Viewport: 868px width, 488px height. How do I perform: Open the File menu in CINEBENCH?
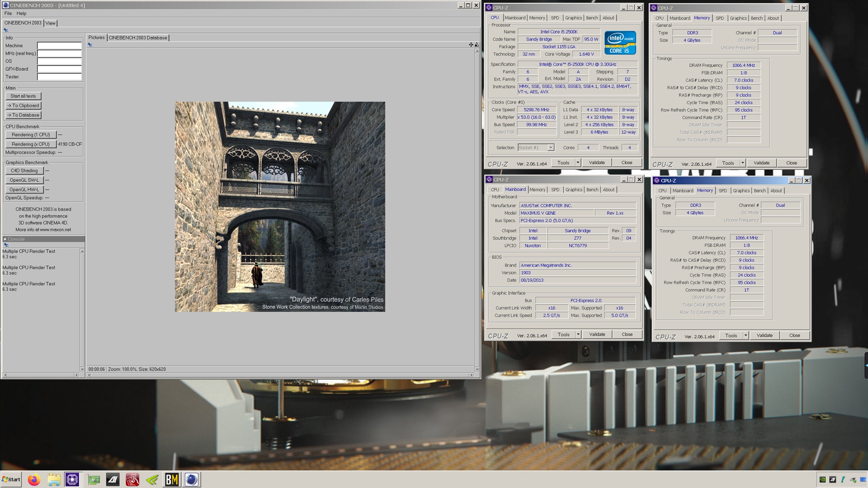pyautogui.click(x=8, y=14)
